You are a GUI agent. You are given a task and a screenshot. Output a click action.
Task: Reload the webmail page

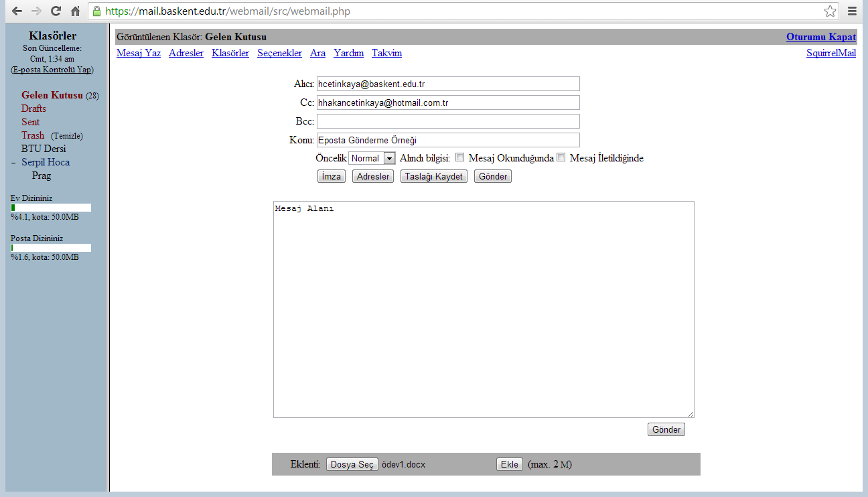(x=56, y=11)
